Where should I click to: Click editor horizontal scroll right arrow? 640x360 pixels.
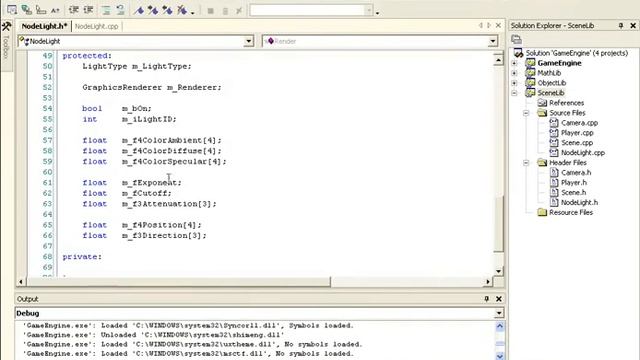pyautogui.click(x=488, y=282)
